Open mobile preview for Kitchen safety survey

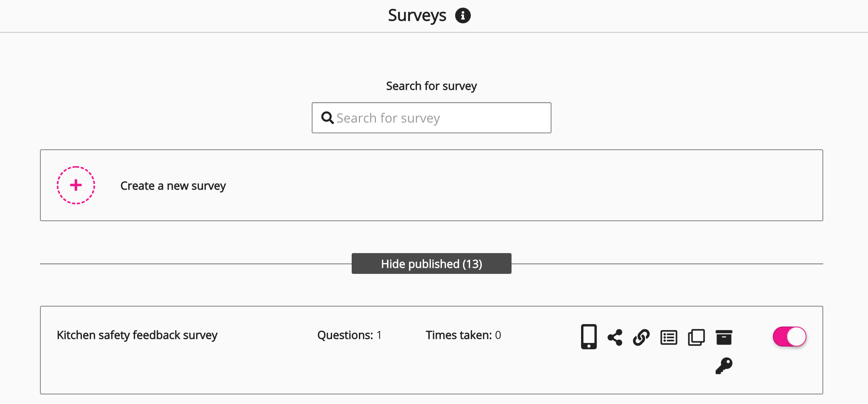point(589,337)
